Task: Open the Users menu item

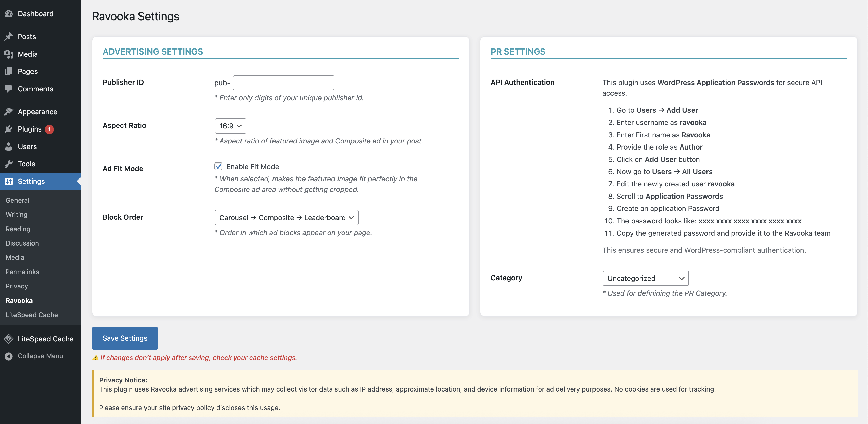Action: pyautogui.click(x=27, y=146)
